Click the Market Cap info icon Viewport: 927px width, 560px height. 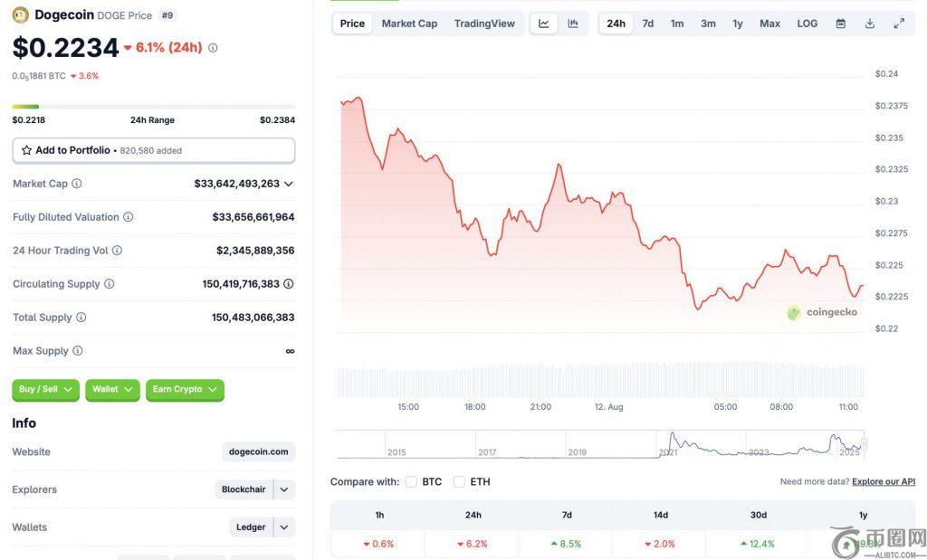77,184
